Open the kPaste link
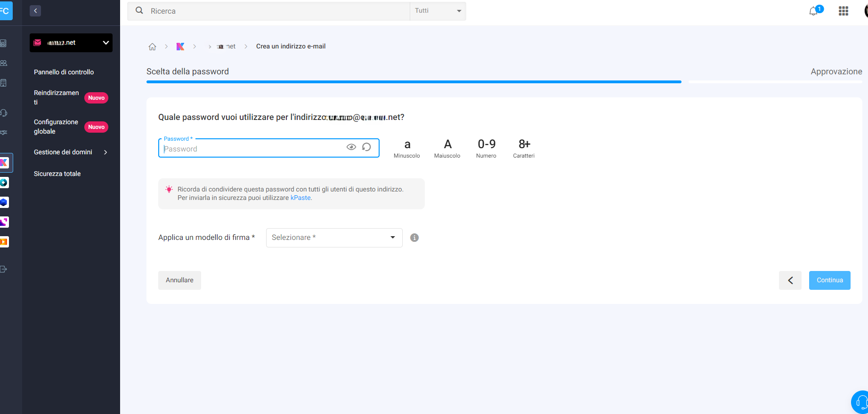868x414 pixels. tap(300, 198)
